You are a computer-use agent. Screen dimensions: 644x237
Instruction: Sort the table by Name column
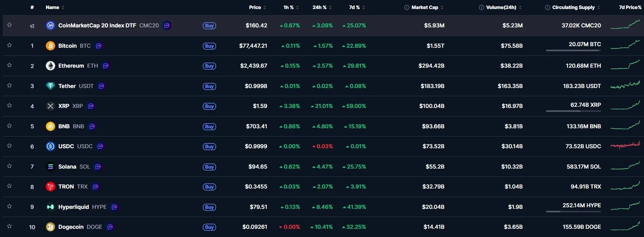click(55, 7)
